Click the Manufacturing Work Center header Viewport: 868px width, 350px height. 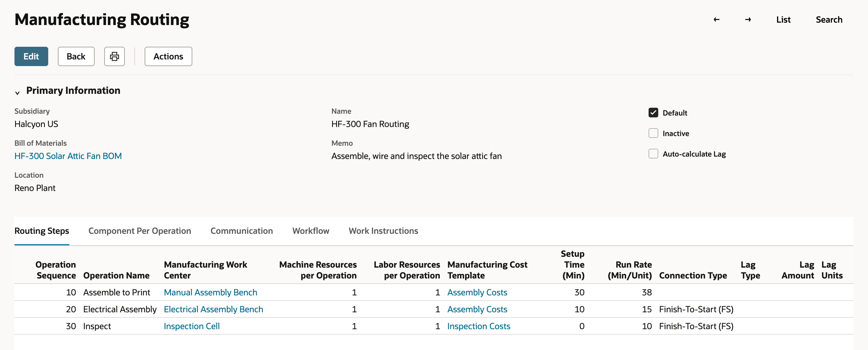(206, 270)
